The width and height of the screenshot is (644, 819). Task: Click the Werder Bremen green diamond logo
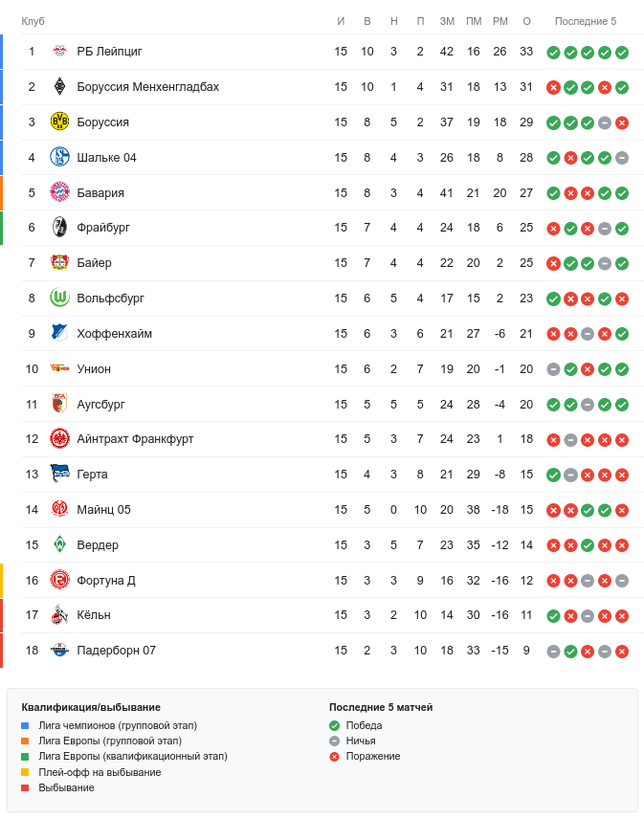point(60,545)
